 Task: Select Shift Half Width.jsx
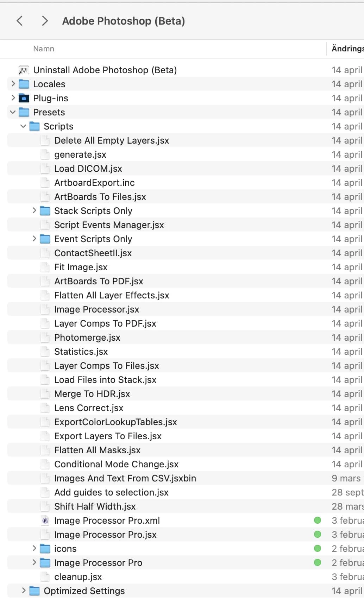pos(95,506)
